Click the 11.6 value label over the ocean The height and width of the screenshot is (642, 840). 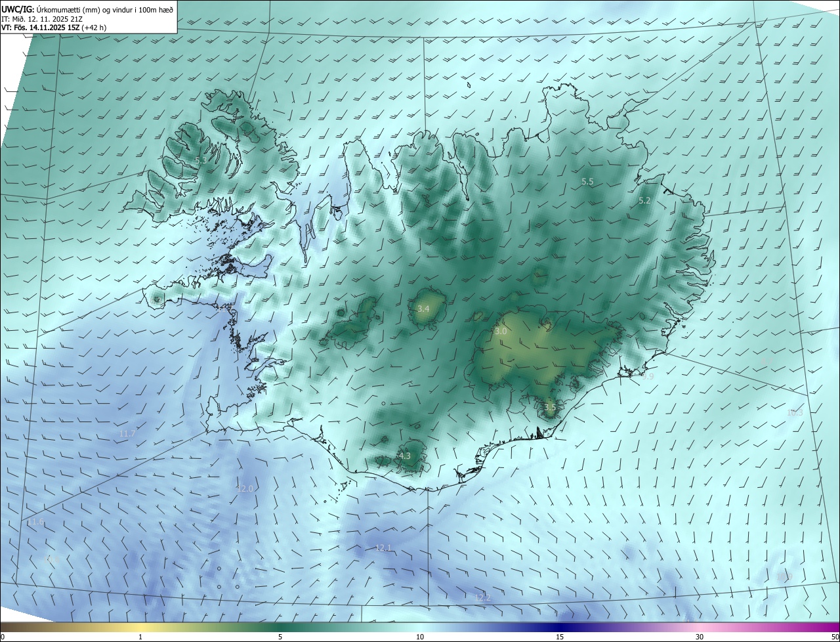coord(36,522)
